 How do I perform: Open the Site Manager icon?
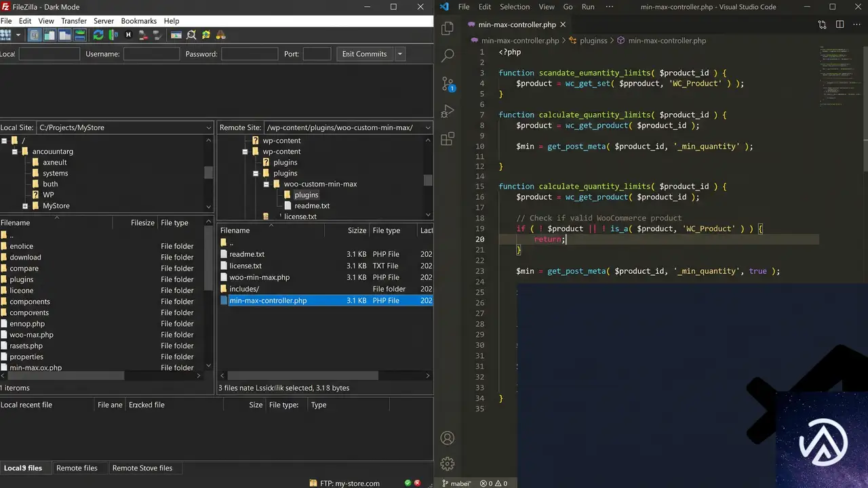[5, 35]
